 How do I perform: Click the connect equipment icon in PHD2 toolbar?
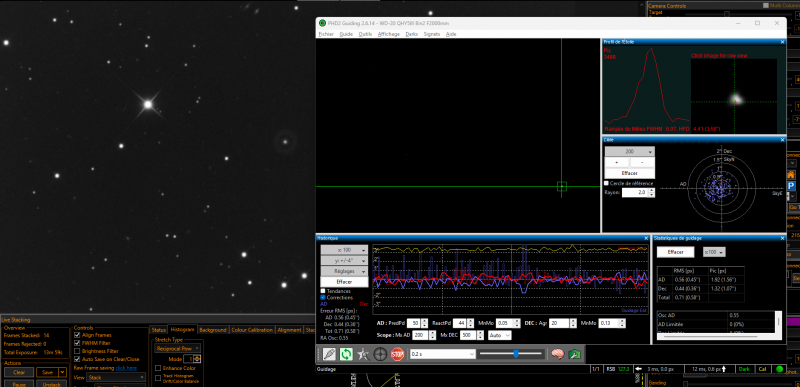click(329, 354)
